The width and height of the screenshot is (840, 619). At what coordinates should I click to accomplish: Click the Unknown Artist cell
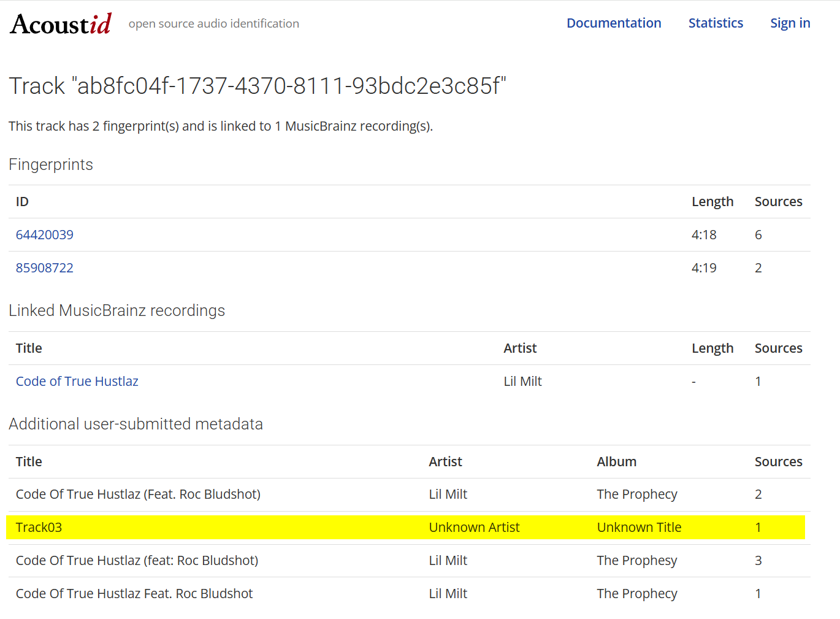pos(474,528)
